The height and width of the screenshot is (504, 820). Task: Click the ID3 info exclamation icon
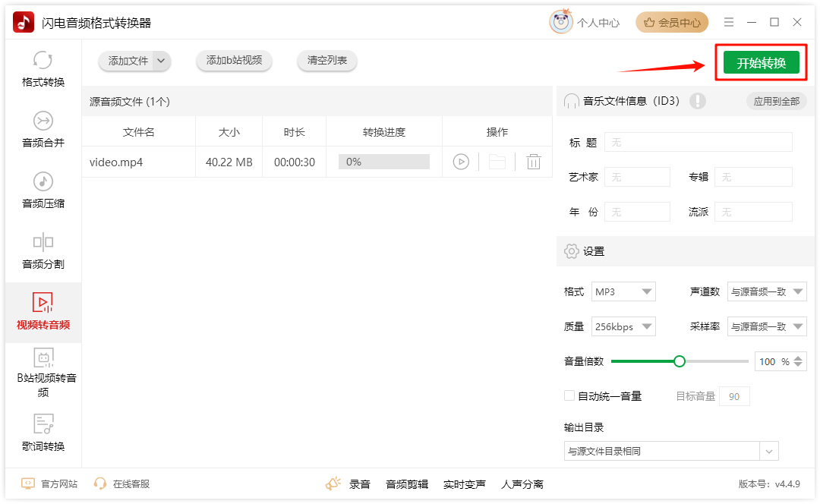coord(697,101)
